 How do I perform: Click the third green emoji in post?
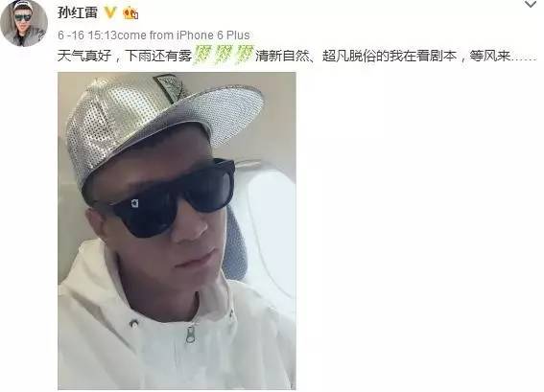[244, 55]
